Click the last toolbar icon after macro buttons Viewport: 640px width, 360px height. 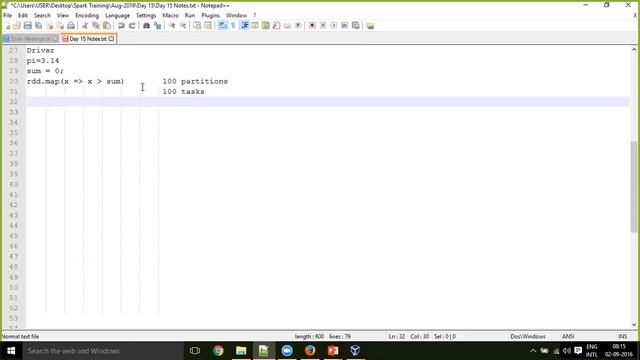coord(370,26)
